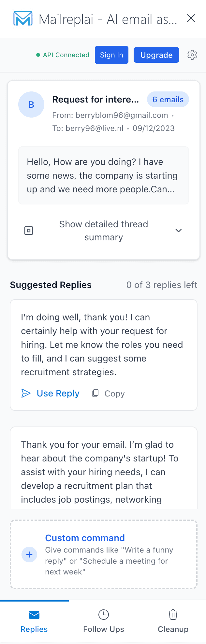Click the Follow Ups clock icon
This screenshot has width=206, height=644.
click(104, 614)
